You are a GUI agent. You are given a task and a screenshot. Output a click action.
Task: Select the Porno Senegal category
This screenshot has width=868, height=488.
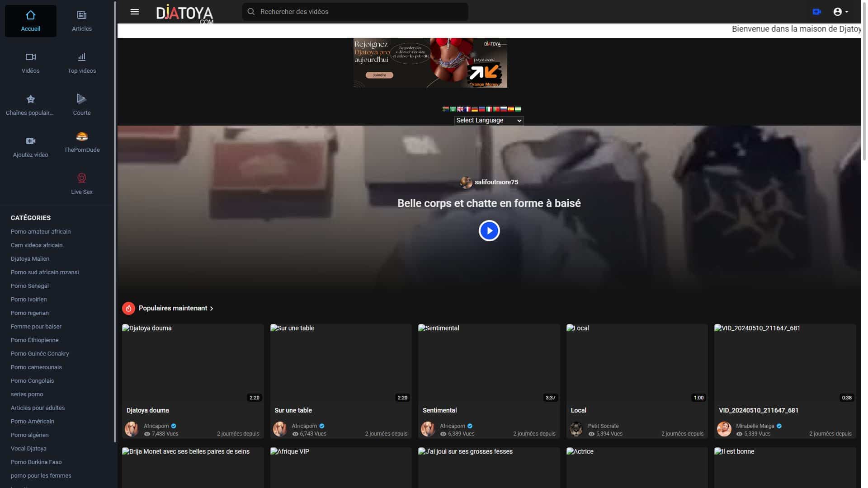29,286
